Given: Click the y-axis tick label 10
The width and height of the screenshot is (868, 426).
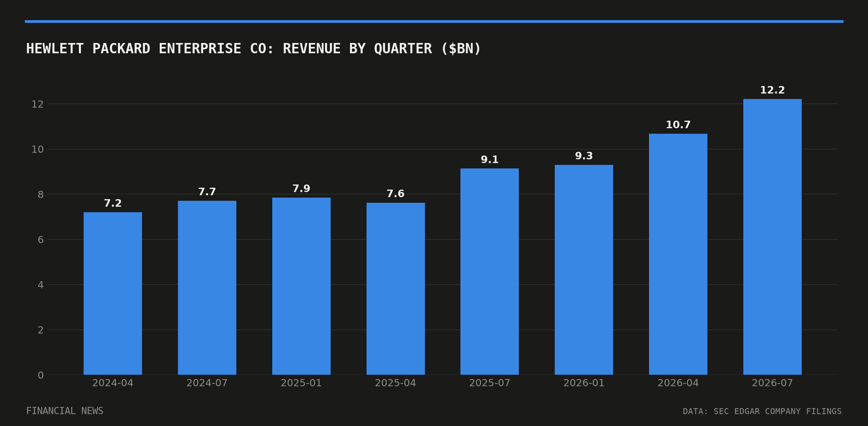Looking at the screenshot, I should pyautogui.click(x=37, y=149).
